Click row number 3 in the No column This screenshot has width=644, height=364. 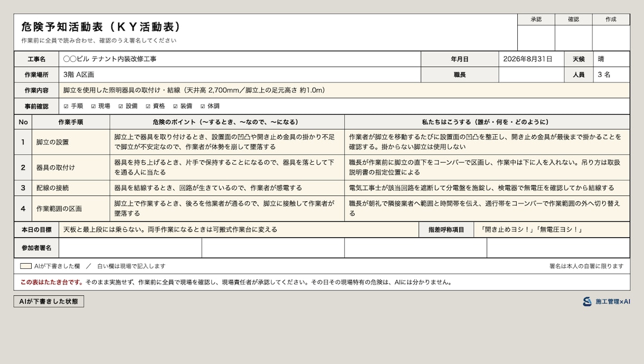click(23, 188)
